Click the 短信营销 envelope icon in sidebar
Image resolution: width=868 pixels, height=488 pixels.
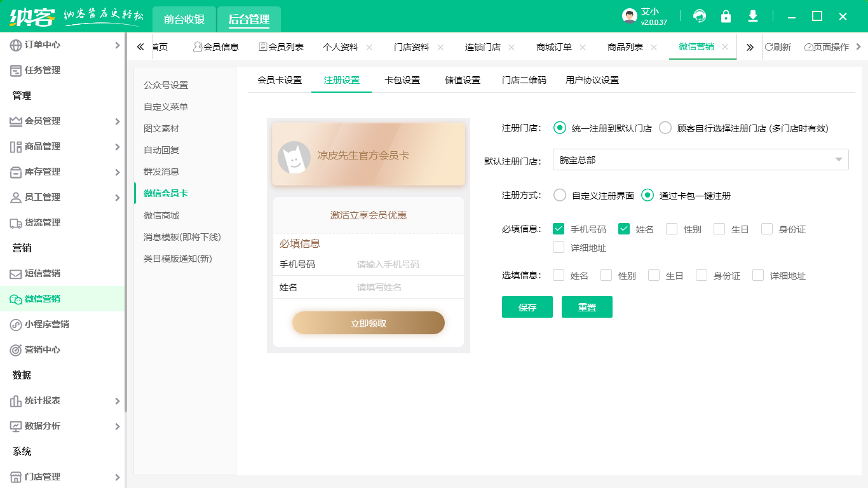coord(16,274)
